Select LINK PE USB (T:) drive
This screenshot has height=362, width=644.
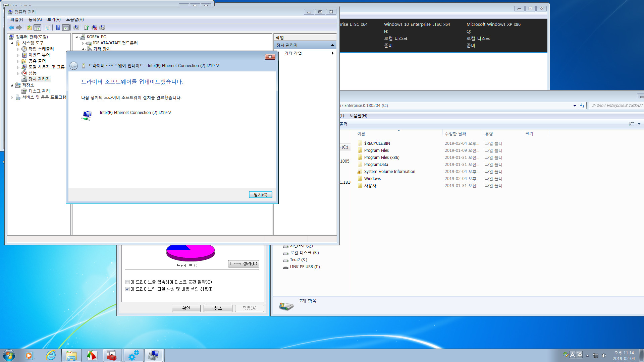(x=305, y=267)
